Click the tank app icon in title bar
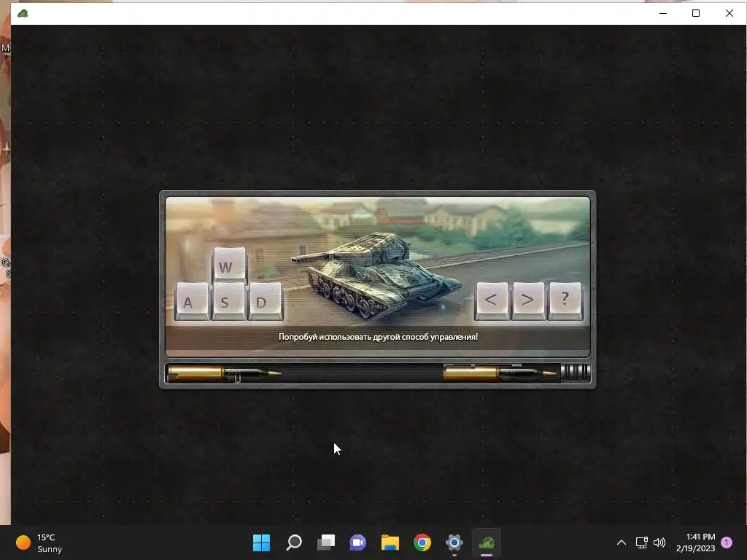This screenshot has height=560, width=747. click(23, 13)
